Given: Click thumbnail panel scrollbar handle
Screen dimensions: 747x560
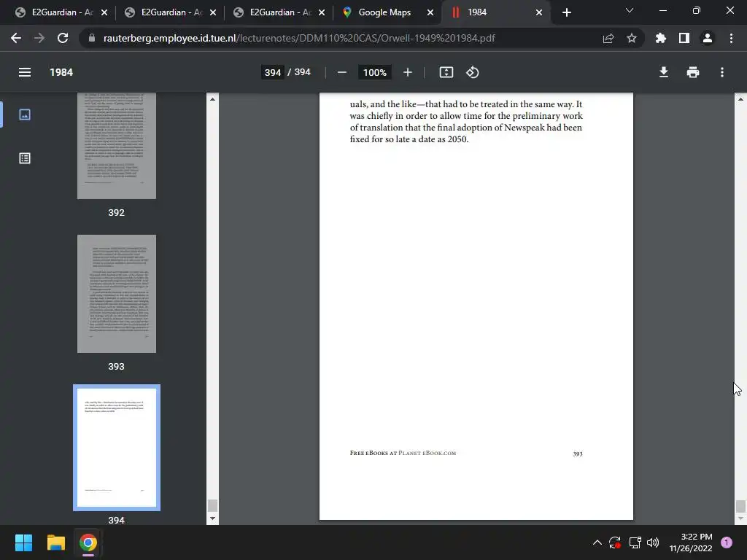Looking at the screenshot, I should tap(212, 505).
